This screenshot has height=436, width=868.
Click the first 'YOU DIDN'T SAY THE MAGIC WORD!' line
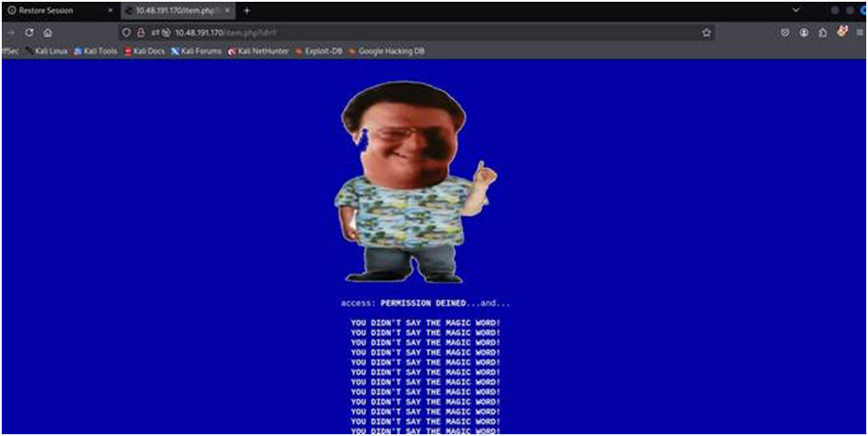(426, 323)
